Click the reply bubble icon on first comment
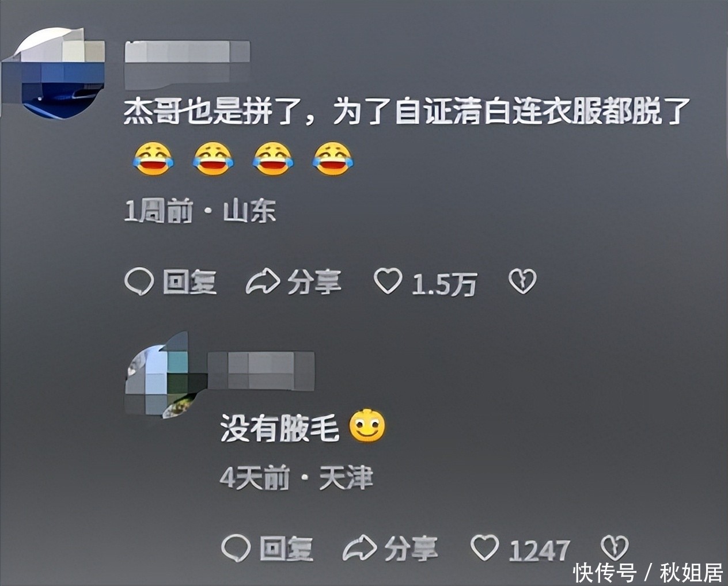728x586 pixels. (x=139, y=283)
